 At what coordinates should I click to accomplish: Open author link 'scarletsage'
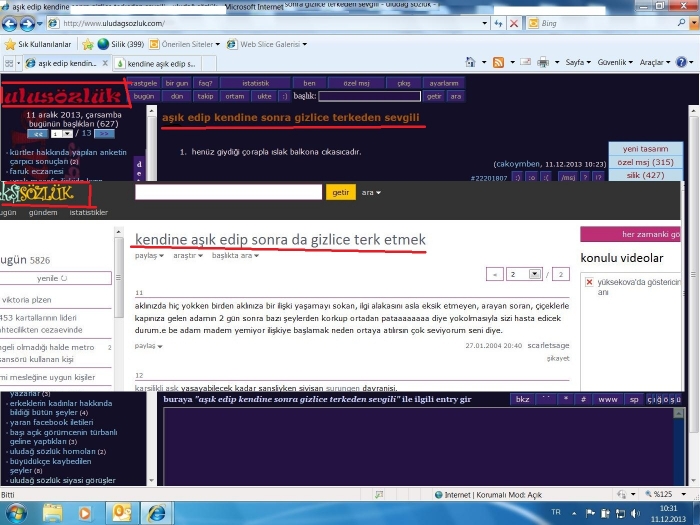pos(548,346)
